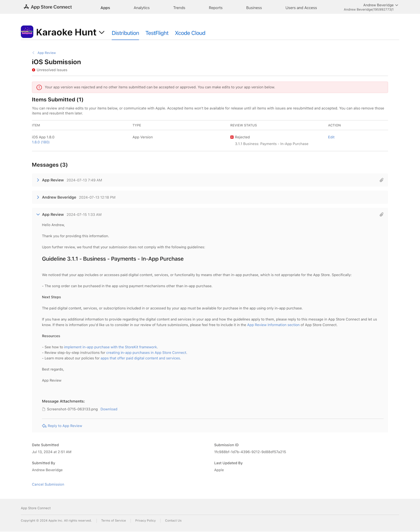Image resolution: width=420 pixels, height=532 pixels.
Task: Click paperclip icon on the expanded App Review message
Action: point(381,215)
